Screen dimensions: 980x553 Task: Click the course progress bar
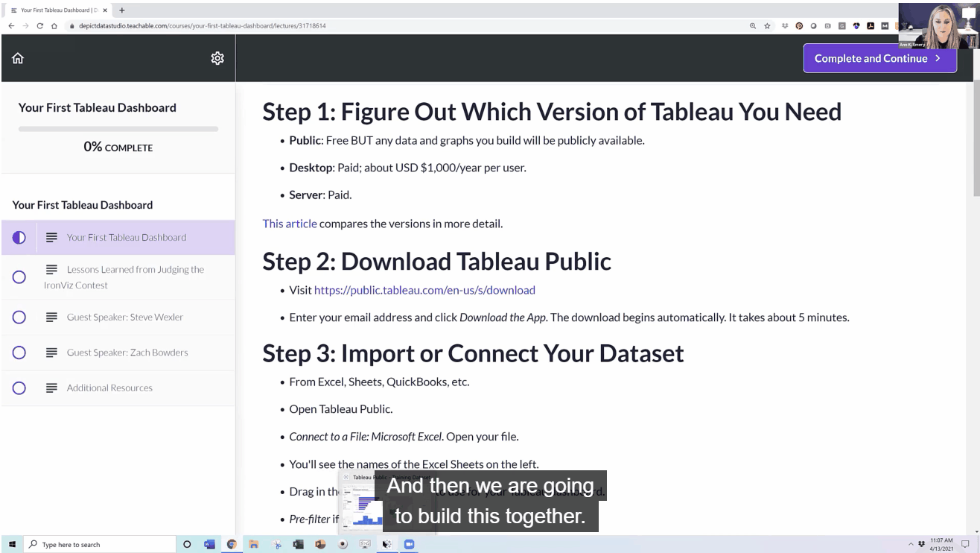click(x=118, y=129)
